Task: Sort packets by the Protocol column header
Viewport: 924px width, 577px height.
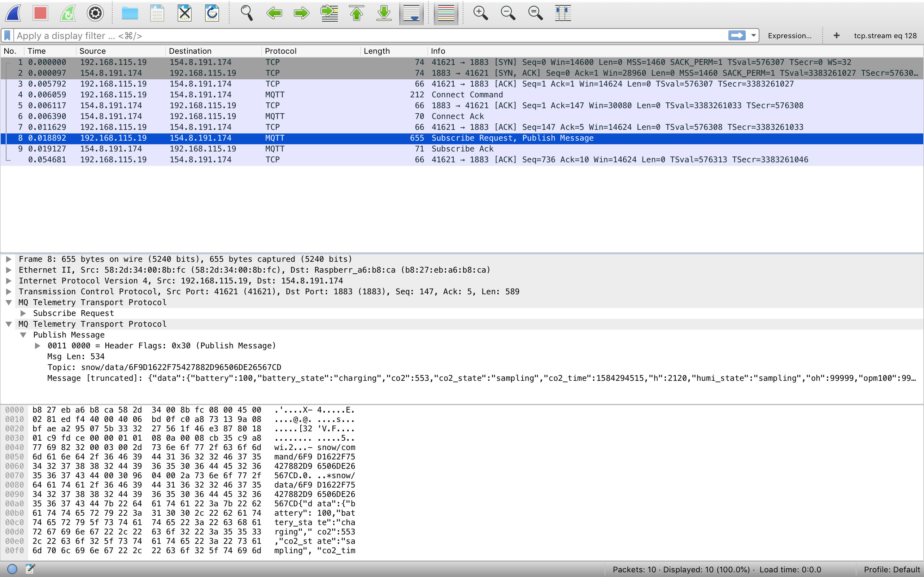Action: 280,51
